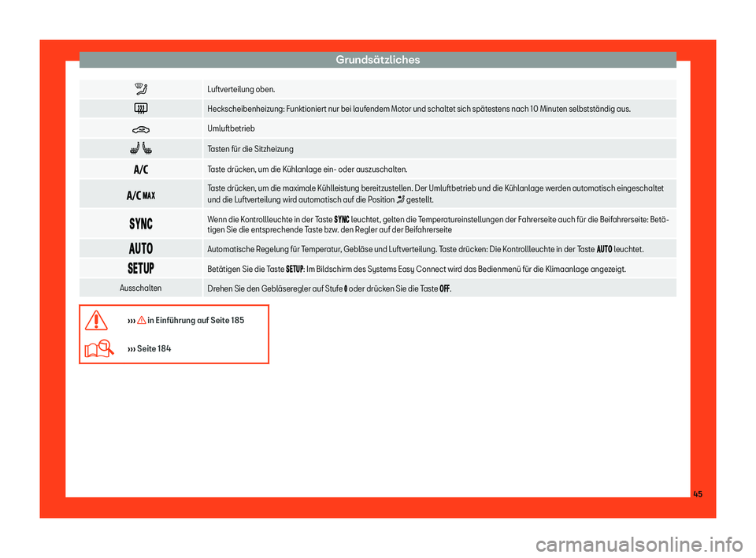The image size is (756, 558).
Task: Click the large SETUP symbol
Action: [141, 269]
